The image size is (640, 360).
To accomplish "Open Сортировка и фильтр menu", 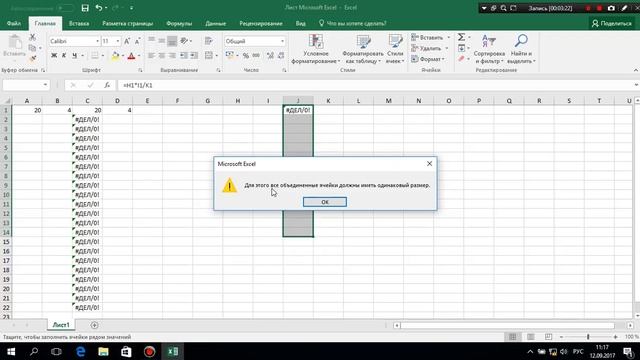I will point(489,49).
